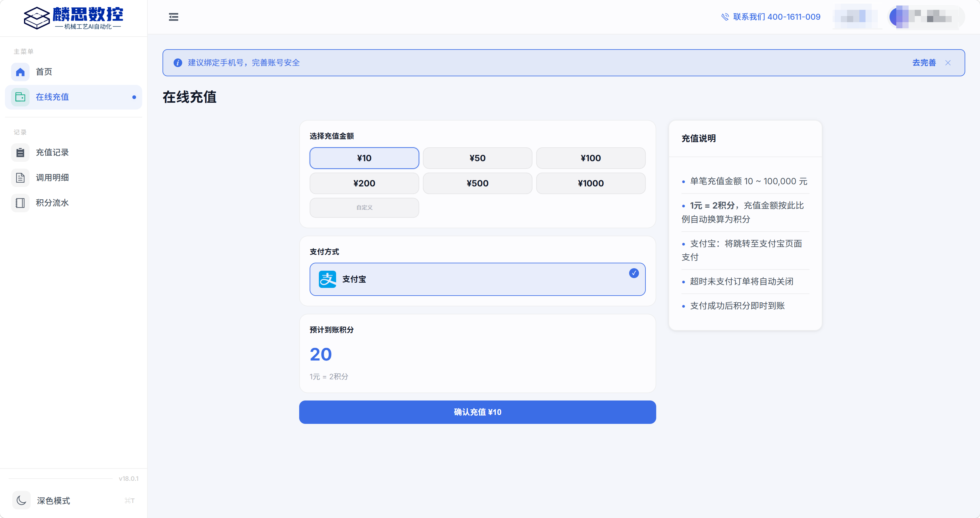980x518 pixels.
Task: Click the moon icon for 深色模式
Action: [x=21, y=500]
